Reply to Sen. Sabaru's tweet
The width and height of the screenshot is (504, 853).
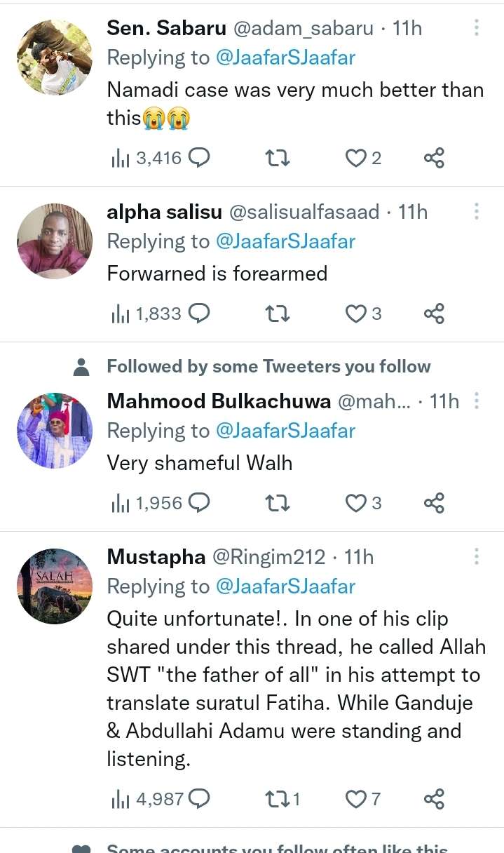click(200, 158)
